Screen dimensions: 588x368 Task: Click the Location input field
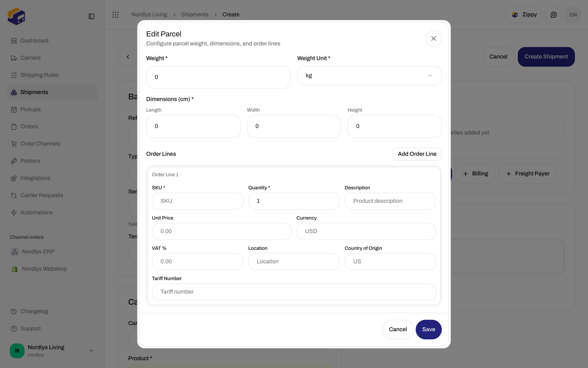(x=294, y=262)
